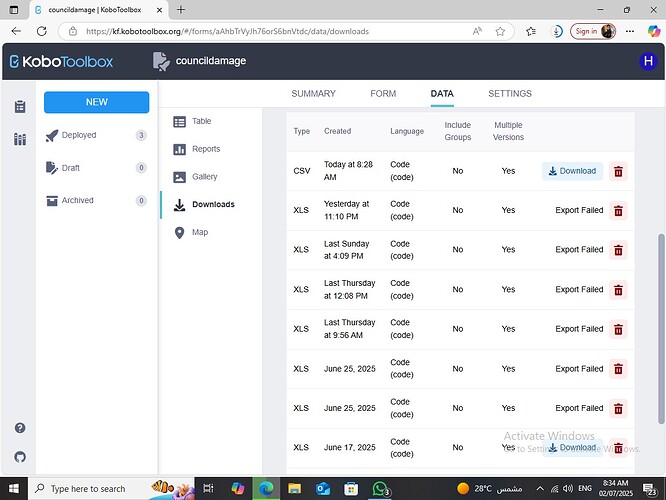Open Task View in the taskbar
The height and width of the screenshot is (500, 666).
coord(208,489)
